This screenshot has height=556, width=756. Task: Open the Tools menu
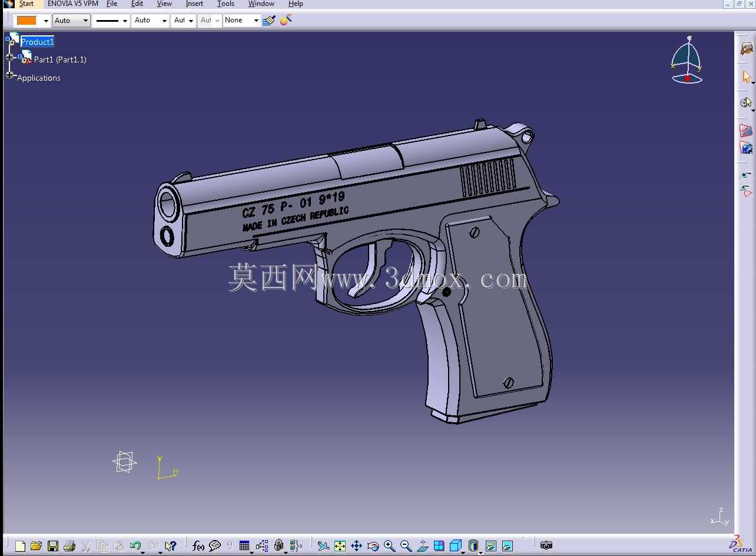pos(226,4)
